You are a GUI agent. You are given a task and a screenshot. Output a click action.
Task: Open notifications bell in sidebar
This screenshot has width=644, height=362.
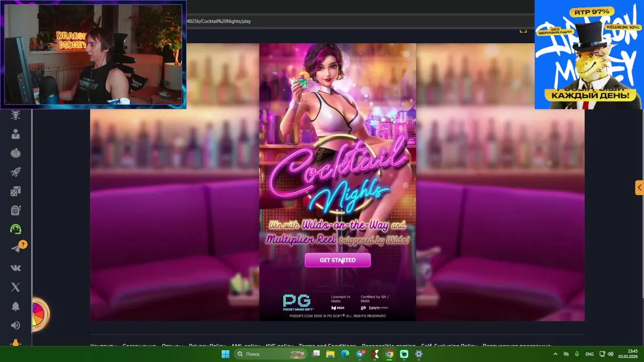tap(16, 306)
